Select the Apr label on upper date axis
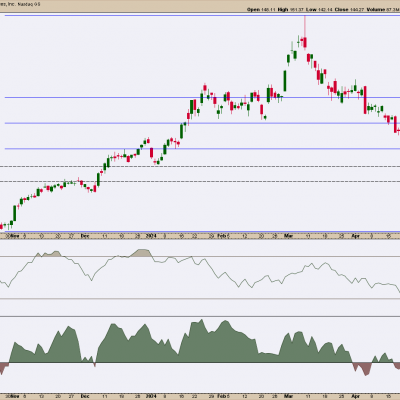The height and width of the screenshot is (400, 400). pyautogui.click(x=356, y=236)
